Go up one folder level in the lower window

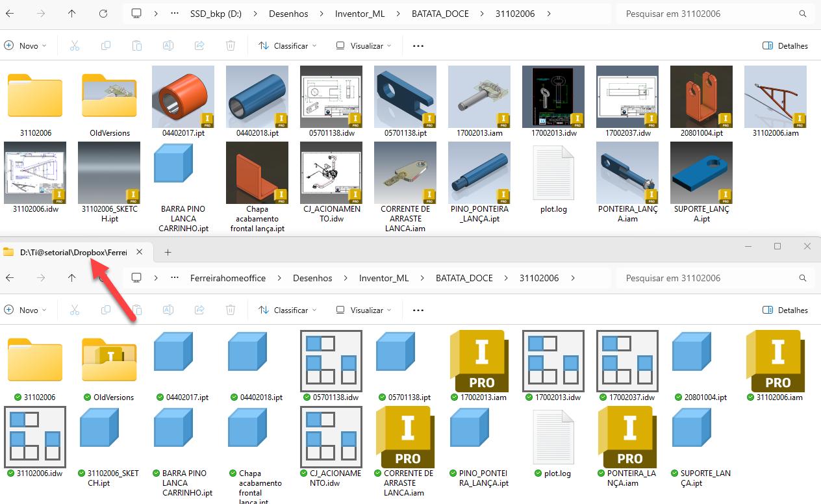pos(71,278)
